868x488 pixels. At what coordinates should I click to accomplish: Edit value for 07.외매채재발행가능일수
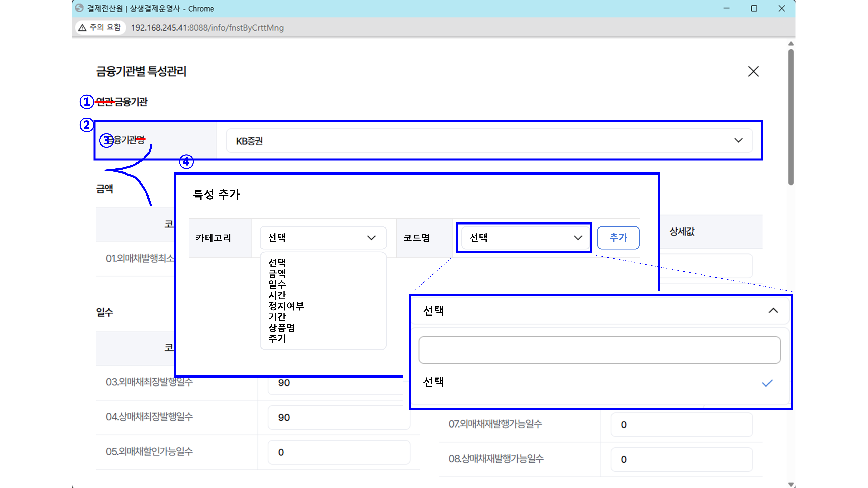(x=681, y=425)
